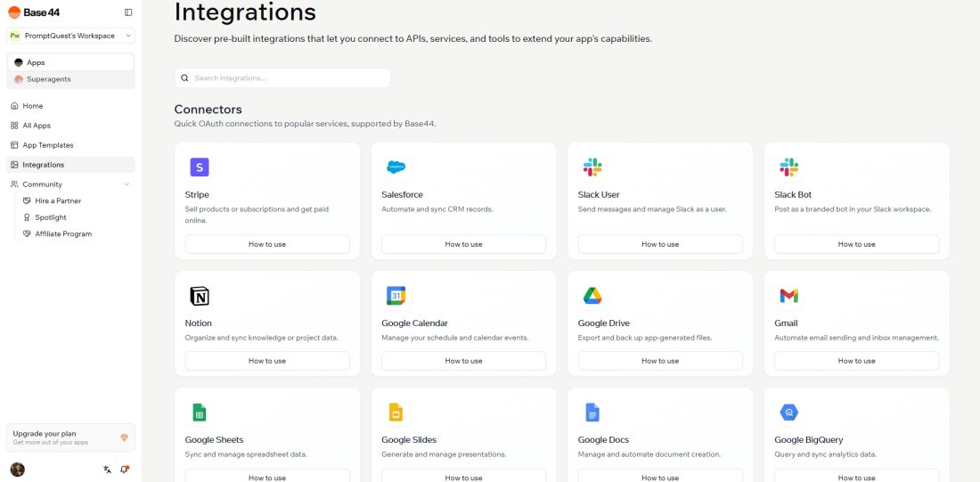Image resolution: width=980 pixels, height=482 pixels.
Task: Click the Google Calendar icon
Action: 396,296
